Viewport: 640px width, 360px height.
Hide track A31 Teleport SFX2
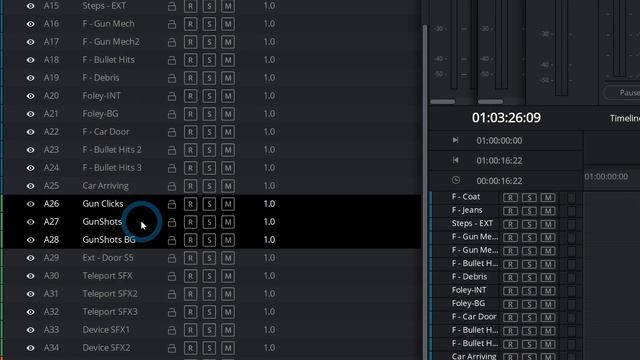[31, 294]
